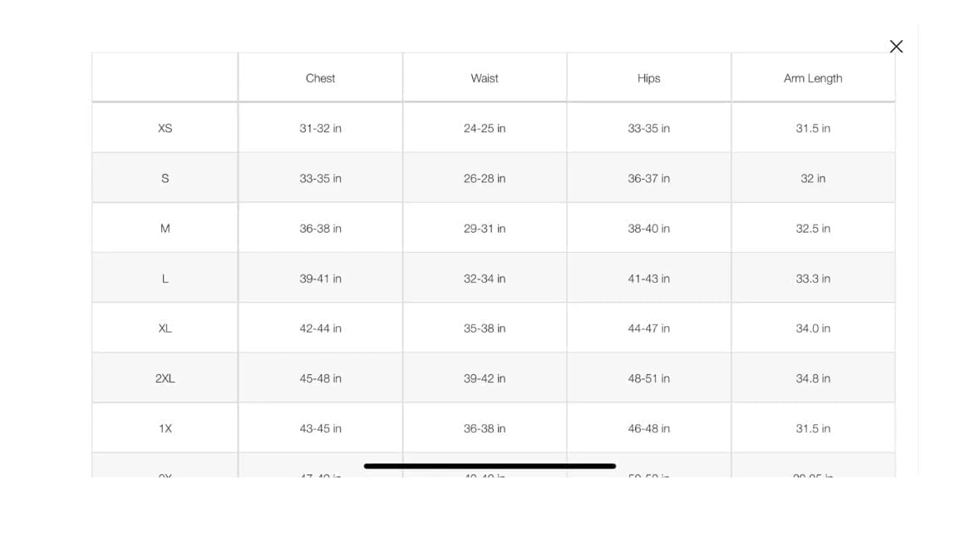Image resolution: width=980 pixels, height=534 pixels.
Task: Click the Chest column header
Action: 320,78
